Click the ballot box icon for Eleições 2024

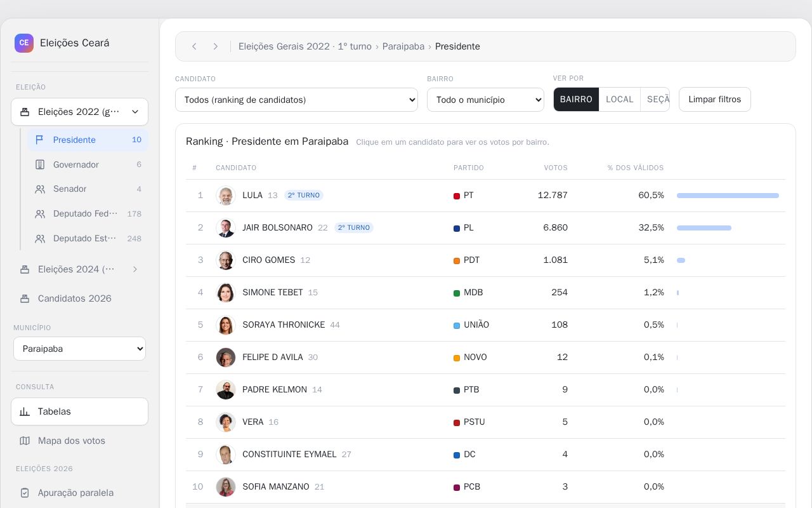click(x=25, y=269)
